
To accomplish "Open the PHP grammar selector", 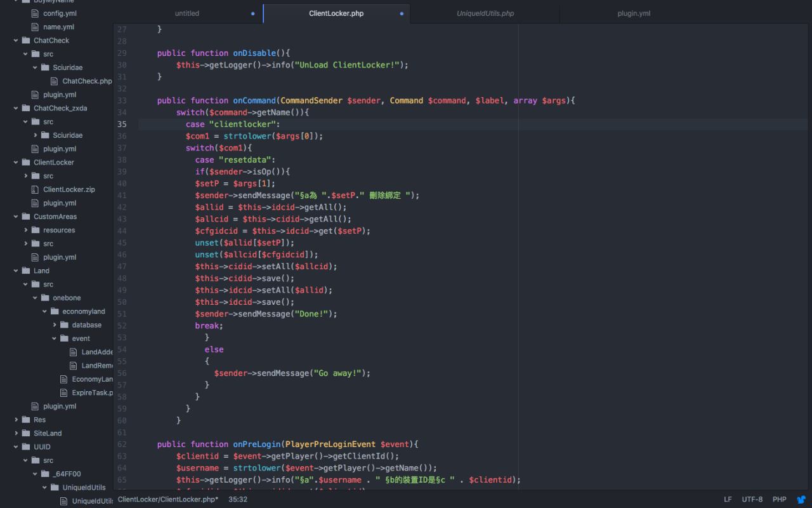I will click(780, 500).
